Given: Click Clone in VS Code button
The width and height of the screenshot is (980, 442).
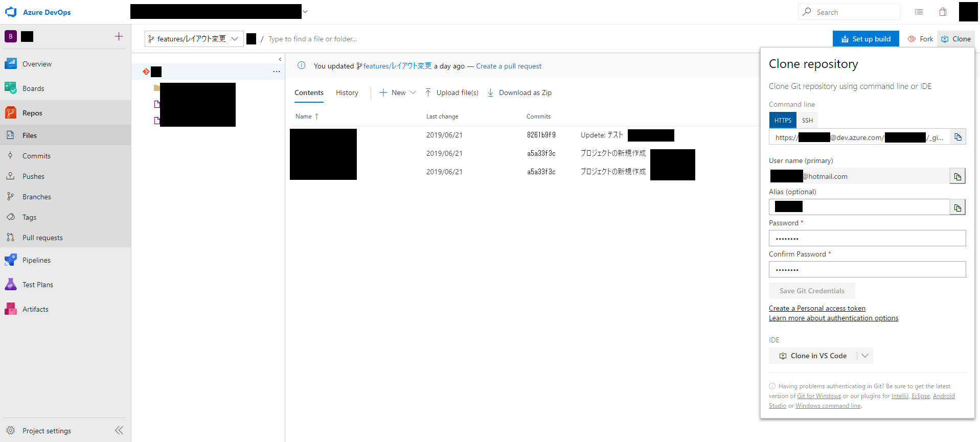Looking at the screenshot, I should pyautogui.click(x=813, y=356).
